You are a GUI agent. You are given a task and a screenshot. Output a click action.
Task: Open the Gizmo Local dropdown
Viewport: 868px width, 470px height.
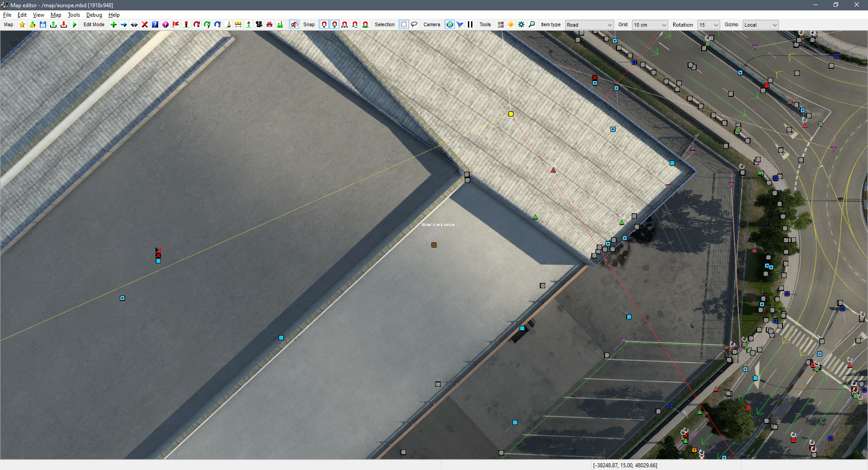(760, 25)
